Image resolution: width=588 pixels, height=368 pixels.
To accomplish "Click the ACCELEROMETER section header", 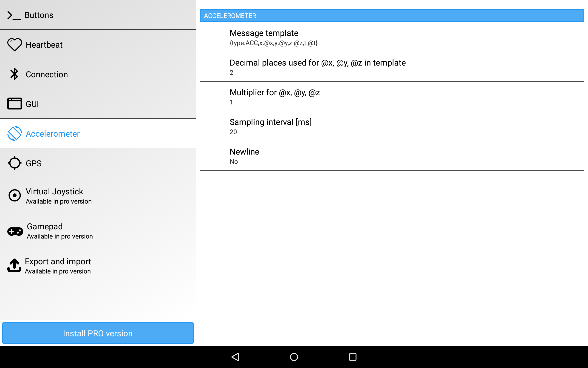I will [392, 16].
